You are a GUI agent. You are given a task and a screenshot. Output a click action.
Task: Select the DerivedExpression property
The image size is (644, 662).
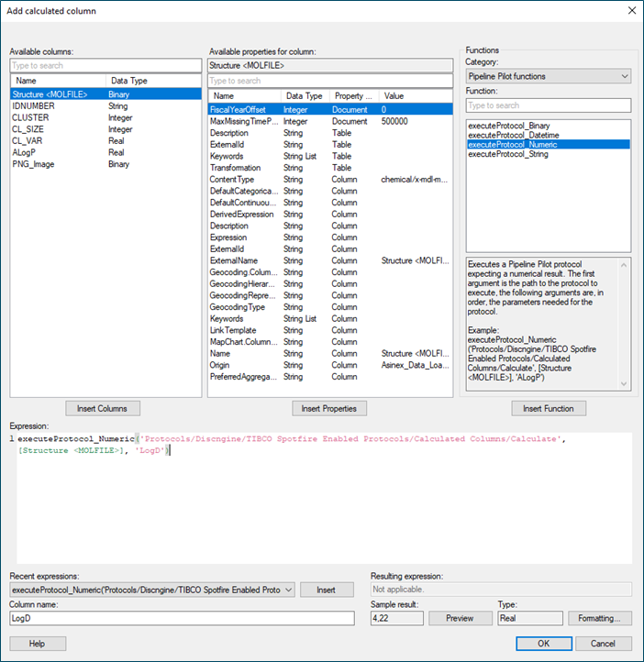pyautogui.click(x=330, y=214)
